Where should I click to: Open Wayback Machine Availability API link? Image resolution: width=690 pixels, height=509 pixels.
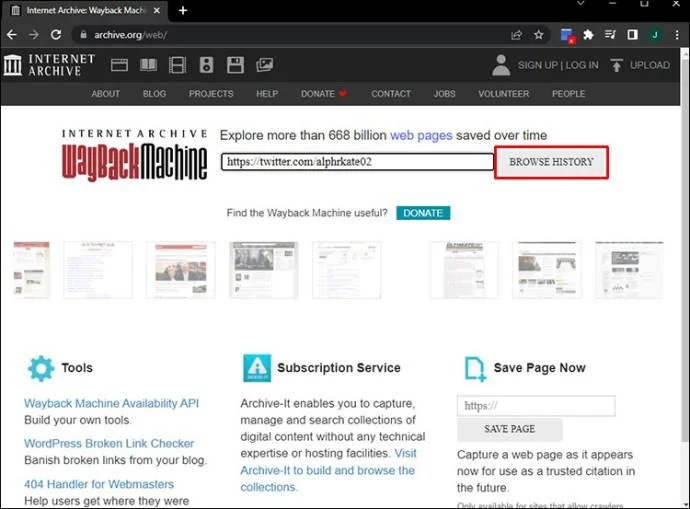click(111, 403)
